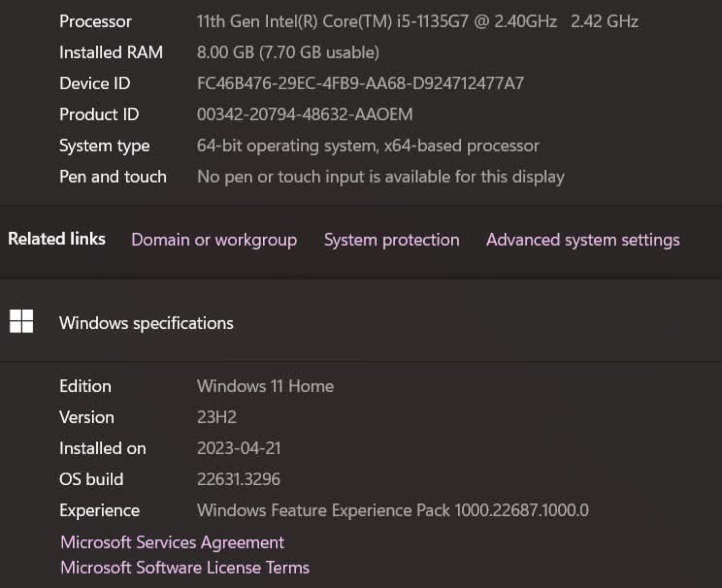722x588 pixels.
Task: Click the Experience label
Action: point(99,510)
